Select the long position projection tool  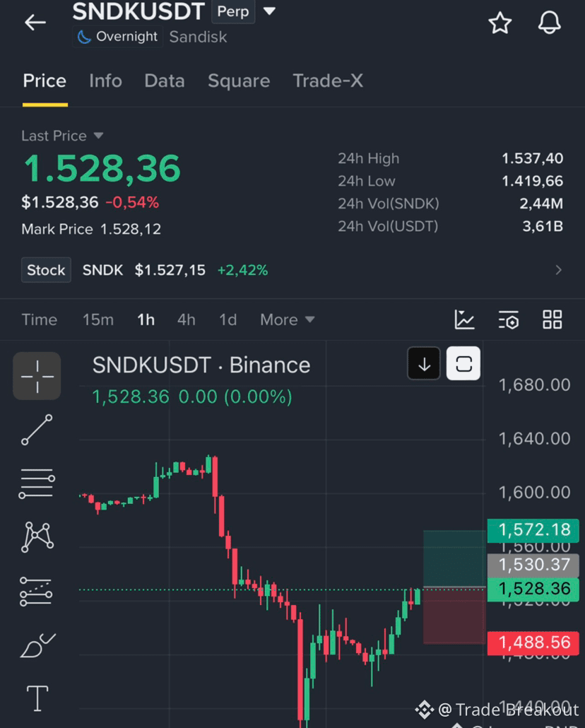(x=36, y=591)
